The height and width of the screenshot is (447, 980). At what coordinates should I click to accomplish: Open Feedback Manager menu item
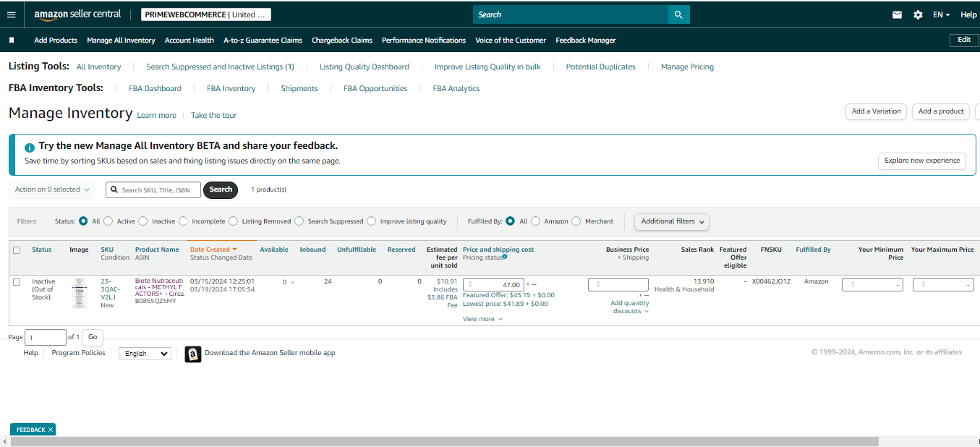pos(586,41)
